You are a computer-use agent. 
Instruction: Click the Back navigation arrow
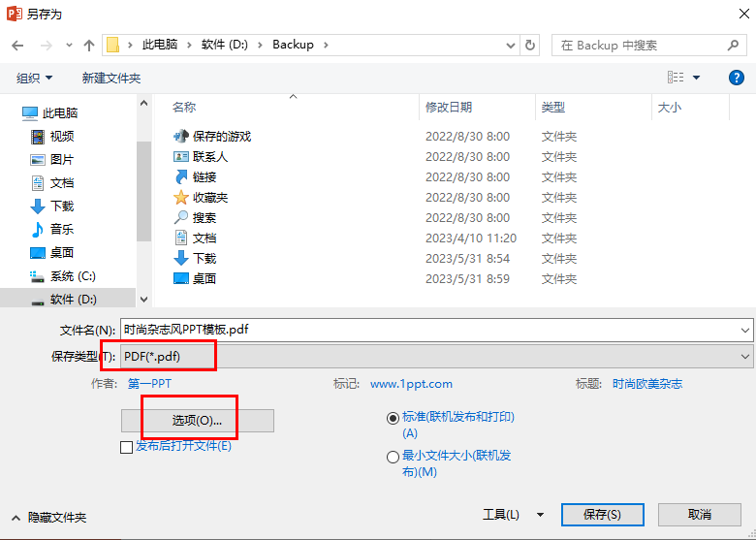coord(17,46)
